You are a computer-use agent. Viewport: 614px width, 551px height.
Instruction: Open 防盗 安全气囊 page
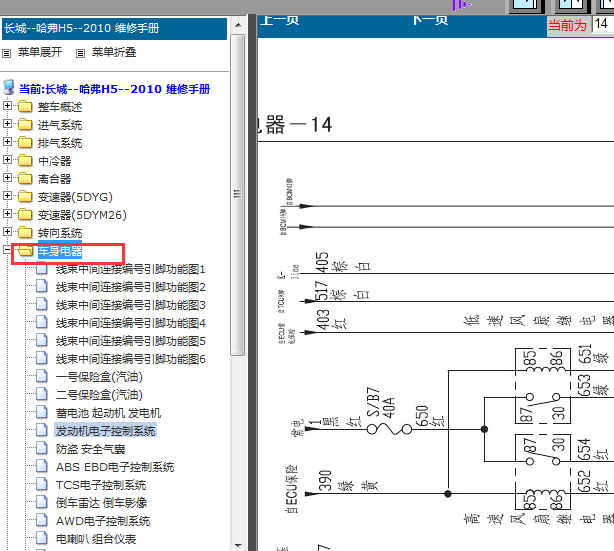90,449
